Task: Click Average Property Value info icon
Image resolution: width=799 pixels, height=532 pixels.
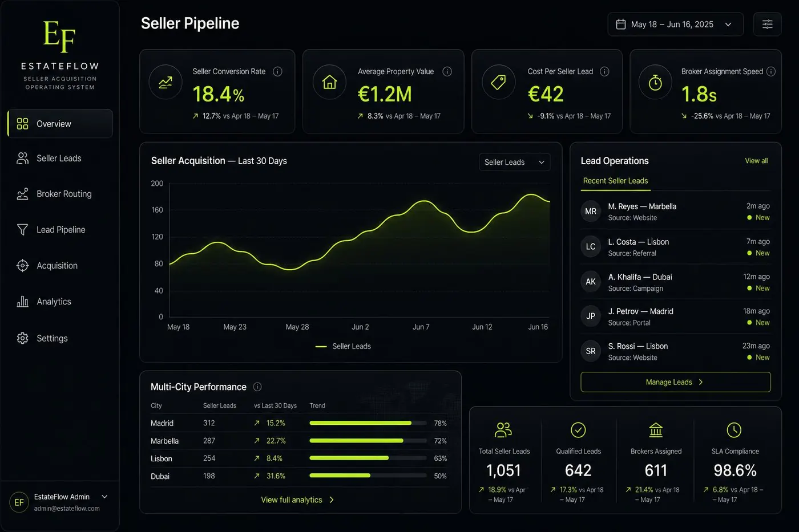Action: point(447,71)
